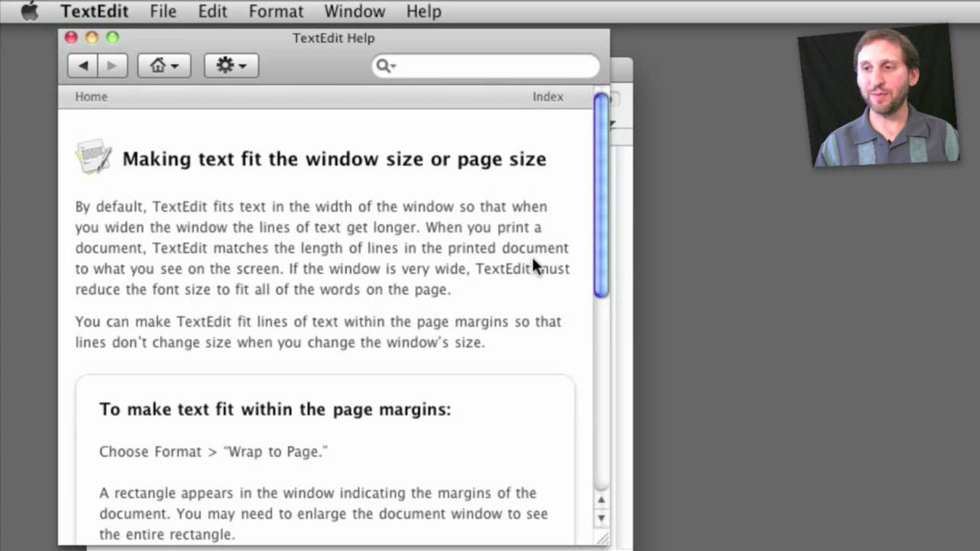Click the blue vertical scrollbar thumb
Screen dimensions: 980x551
pyautogui.click(x=601, y=195)
